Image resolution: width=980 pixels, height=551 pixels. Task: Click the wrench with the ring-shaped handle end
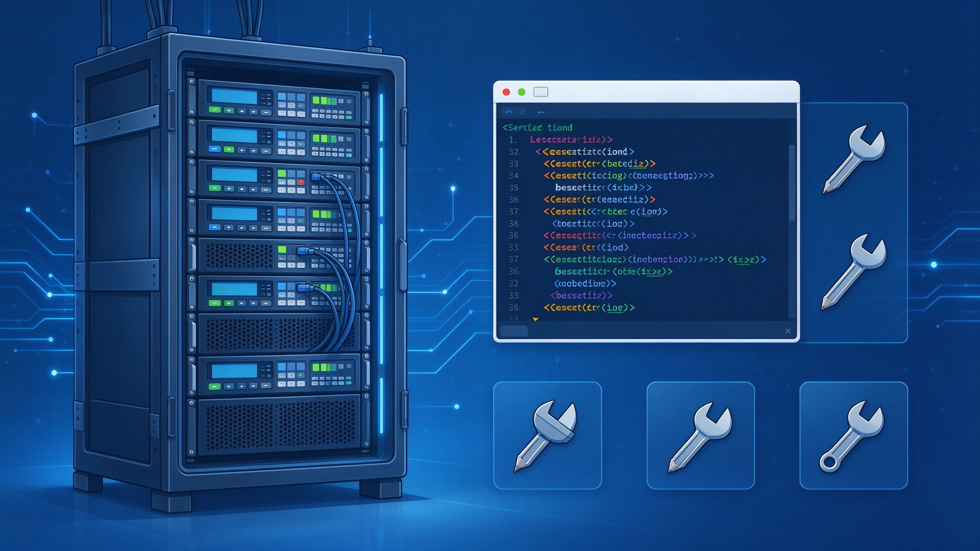tap(851, 436)
